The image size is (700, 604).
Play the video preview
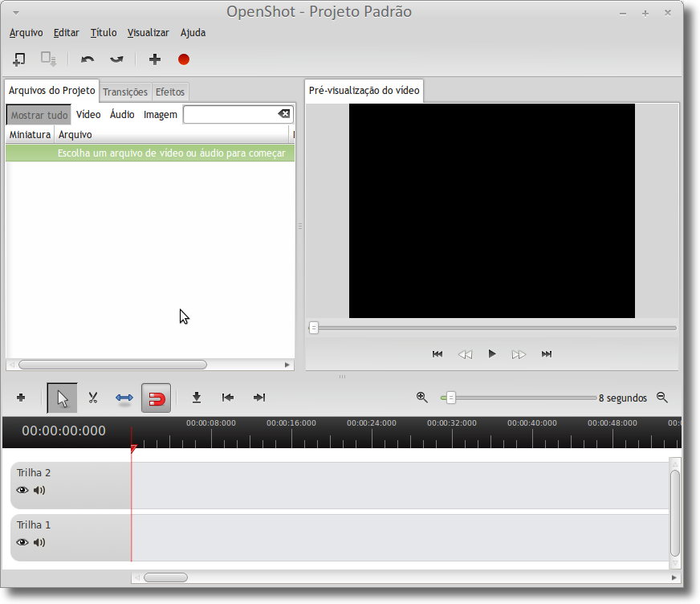(x=492, y=354)
